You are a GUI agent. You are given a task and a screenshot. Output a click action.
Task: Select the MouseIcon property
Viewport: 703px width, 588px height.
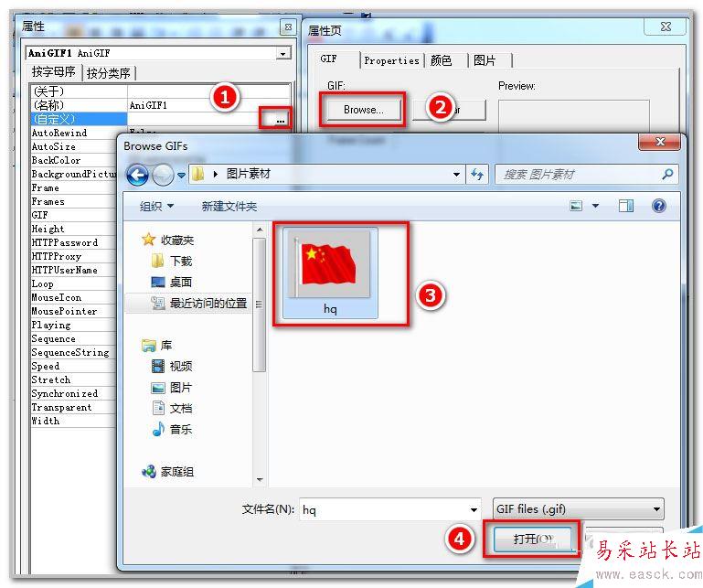[x=57, y=298]
